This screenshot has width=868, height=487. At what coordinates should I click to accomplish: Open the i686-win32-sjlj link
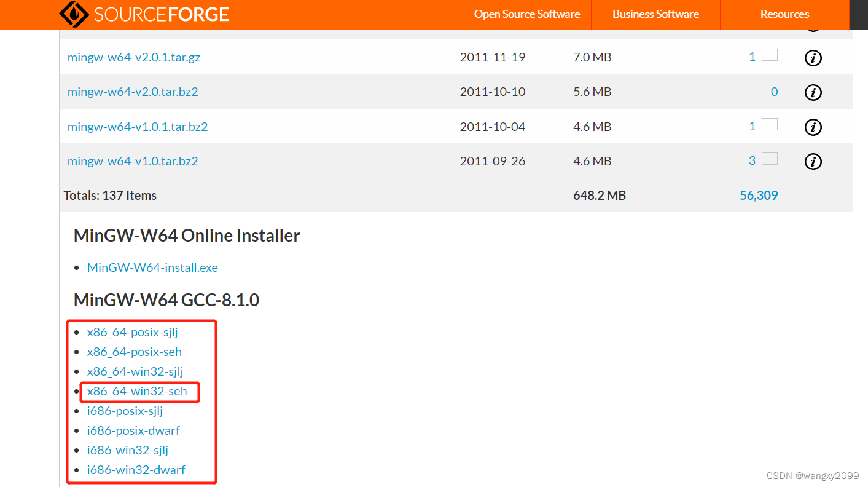(x=128, y=450)
